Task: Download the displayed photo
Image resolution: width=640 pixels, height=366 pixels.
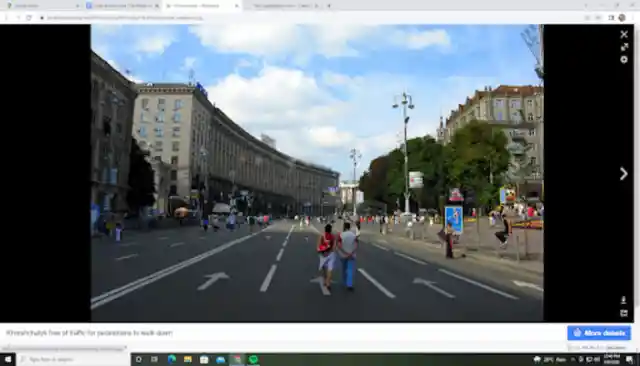Action: (623, 300)
